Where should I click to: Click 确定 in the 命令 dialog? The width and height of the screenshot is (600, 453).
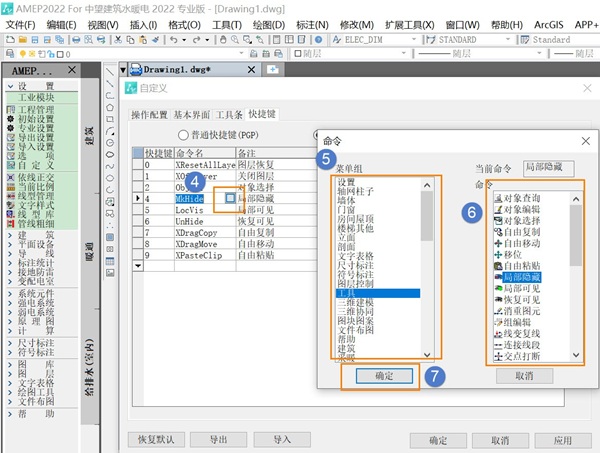point(384,376)
